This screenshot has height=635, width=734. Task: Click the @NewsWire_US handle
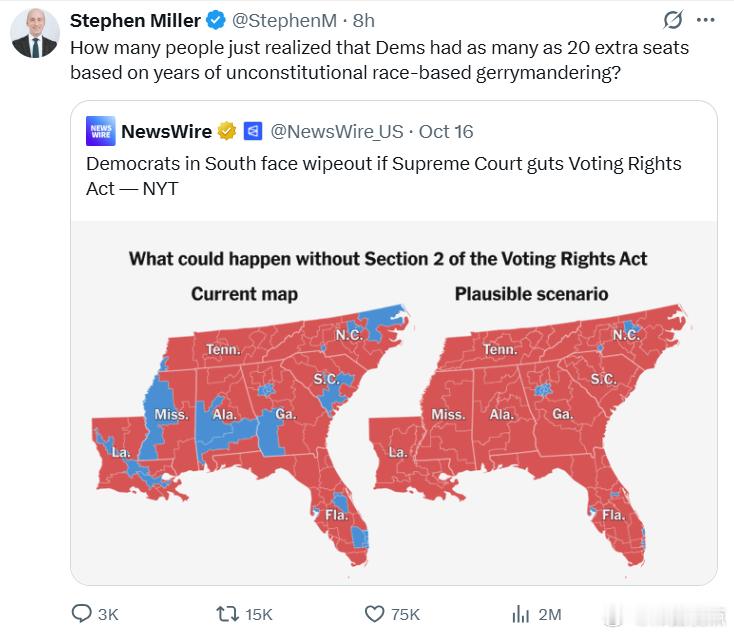(x=337, y=131)
